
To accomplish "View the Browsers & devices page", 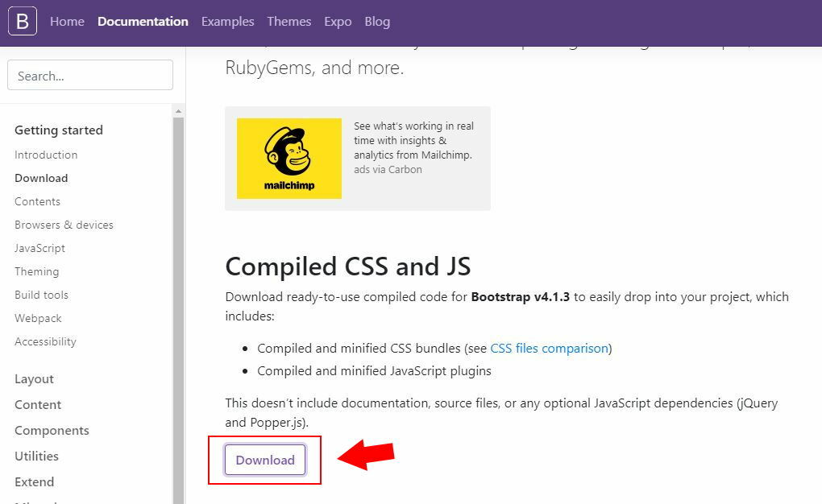I will click(x=64, y=225).
